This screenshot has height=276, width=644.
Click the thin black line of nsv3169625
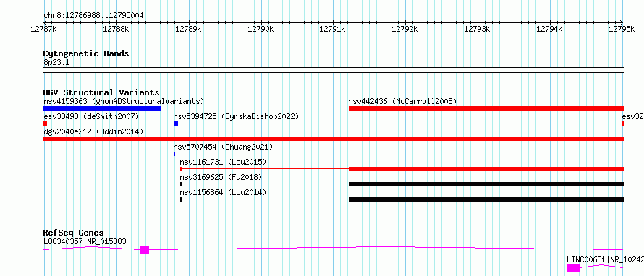[265, 184]
